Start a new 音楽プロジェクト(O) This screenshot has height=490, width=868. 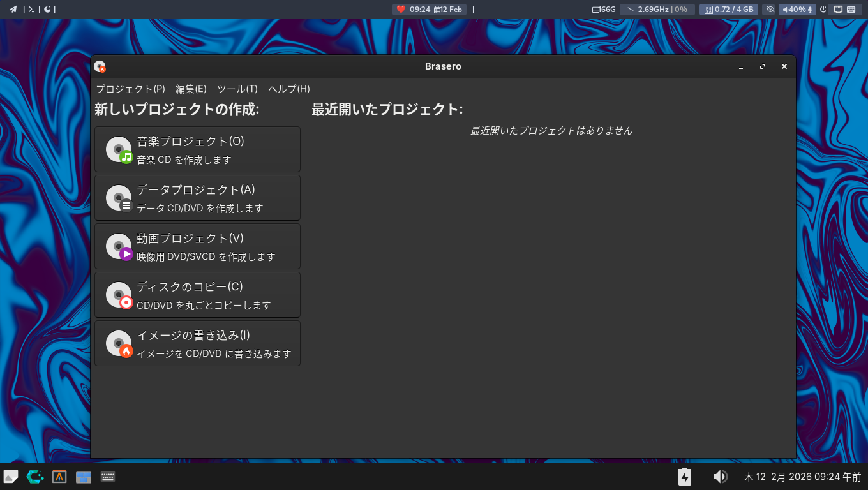(x=197, y=149)
